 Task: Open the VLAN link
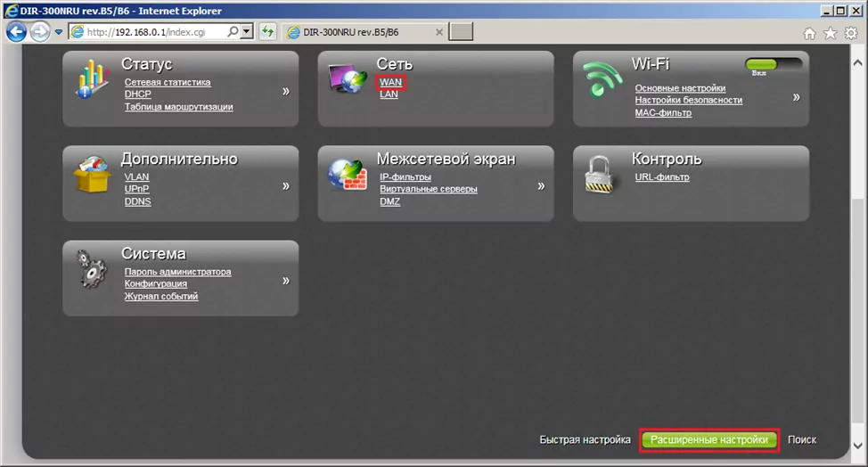pyautogui.click(x=136, y=177)
